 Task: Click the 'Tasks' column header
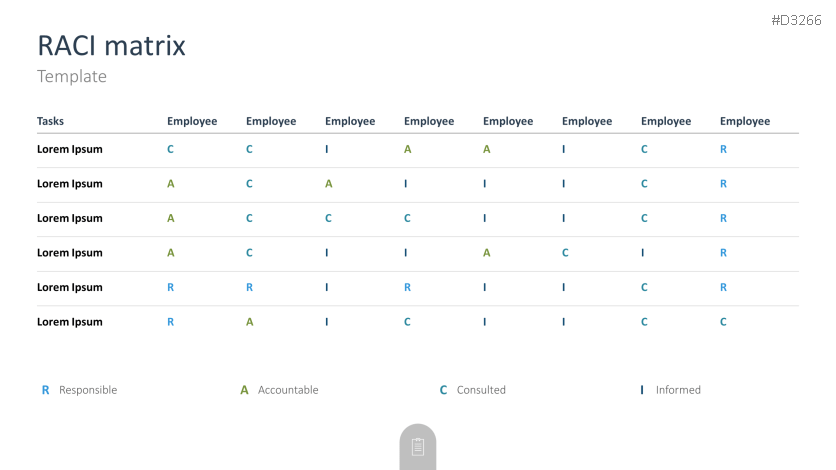(50, 121)
